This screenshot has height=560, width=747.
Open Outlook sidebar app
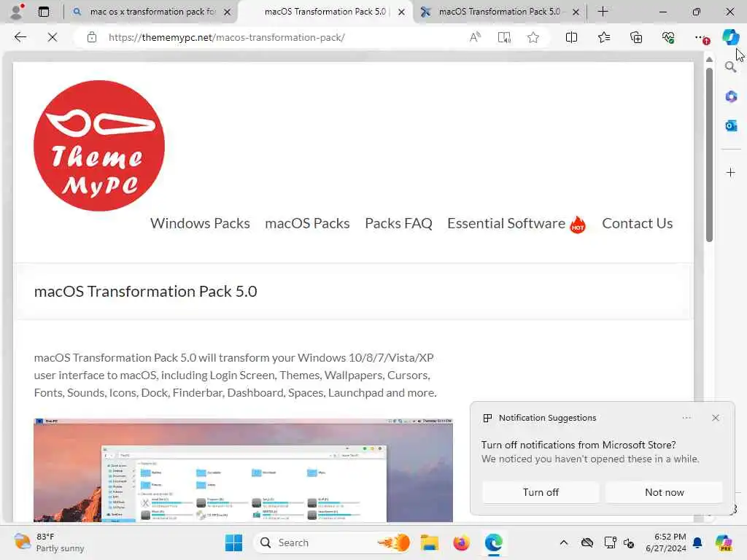pyautogui.click(x=731, y=125)
